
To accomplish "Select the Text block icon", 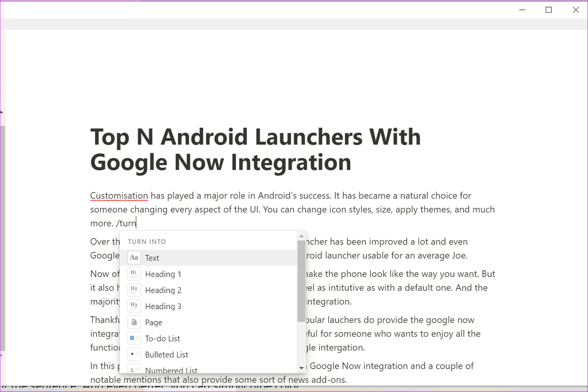I will (134, 258).
